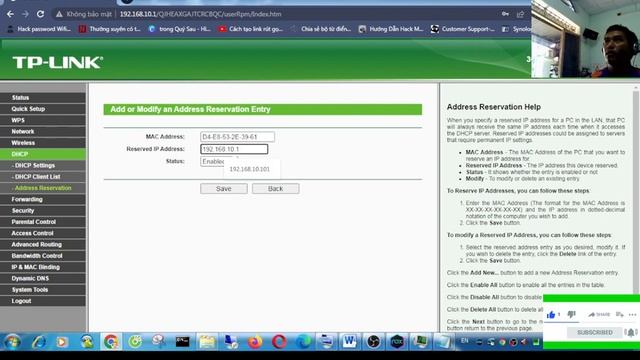The image size is (640, 360).
Task: Open Nox player from the taskbar
Action: (x=397, y=342)
